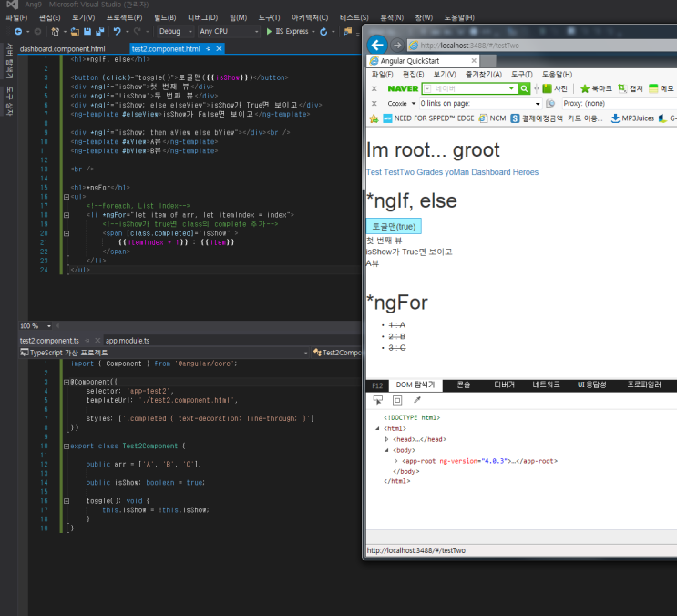Open the NEED FOR SPPED EDGE favorite
Screen dimensions: 677x616
point(429,118)
